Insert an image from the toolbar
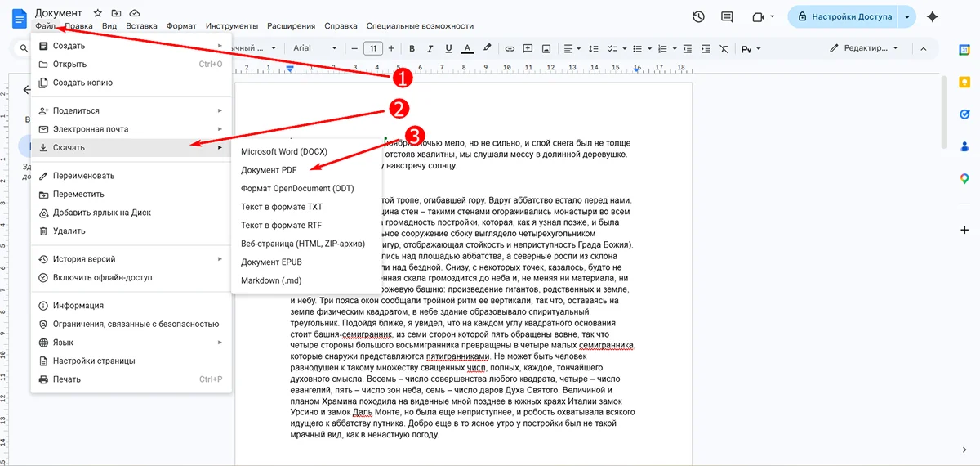 tap(546, 48)
